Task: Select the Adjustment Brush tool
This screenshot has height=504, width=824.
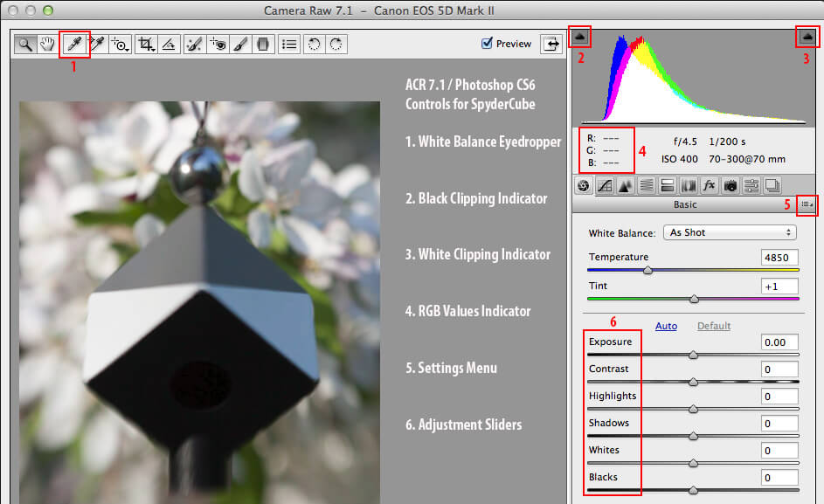Action: [240, 44]
